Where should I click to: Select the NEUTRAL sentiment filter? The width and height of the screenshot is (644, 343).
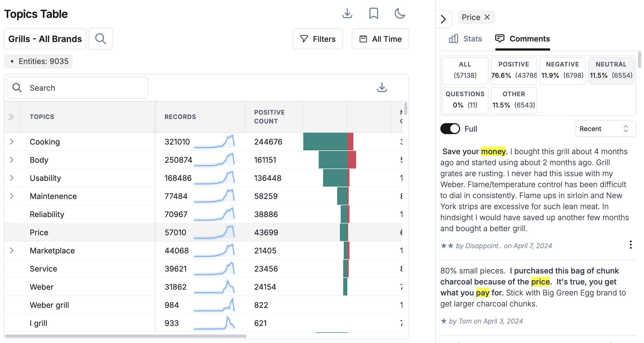click(611, 70)
